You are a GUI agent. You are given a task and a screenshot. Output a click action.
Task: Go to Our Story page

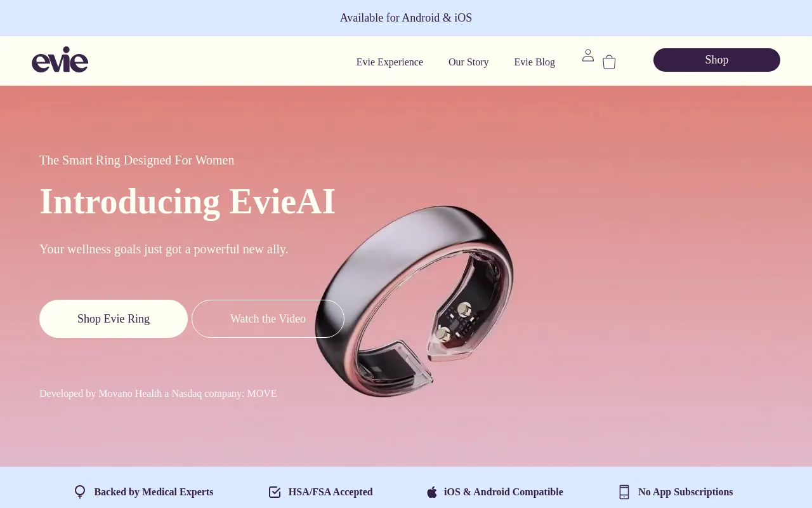point(469,62)
